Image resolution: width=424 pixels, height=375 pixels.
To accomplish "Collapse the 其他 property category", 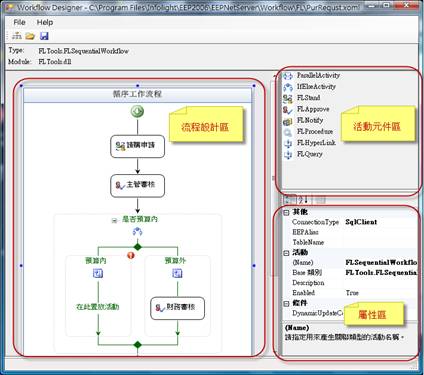I will [286, 212].
